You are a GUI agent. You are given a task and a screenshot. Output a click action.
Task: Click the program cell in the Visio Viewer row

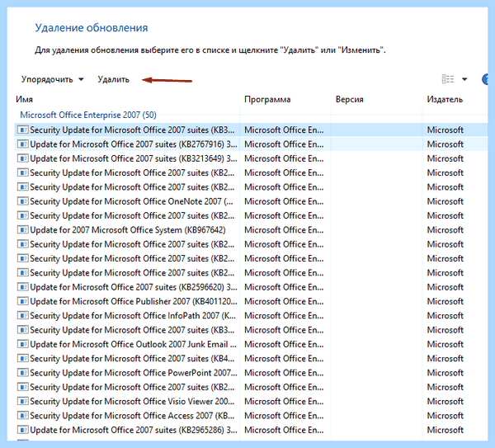[284, 401]
